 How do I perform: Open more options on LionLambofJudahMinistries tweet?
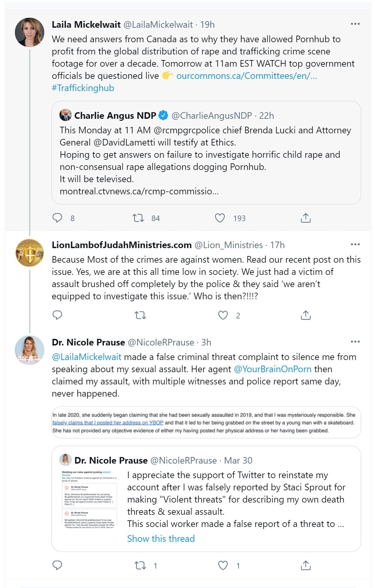coord(355,245)
